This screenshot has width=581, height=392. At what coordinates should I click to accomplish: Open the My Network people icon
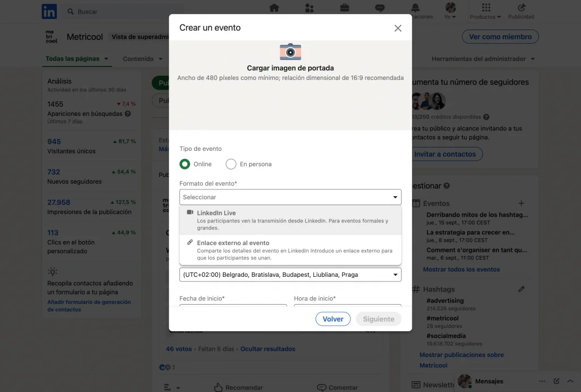[309, 8]
